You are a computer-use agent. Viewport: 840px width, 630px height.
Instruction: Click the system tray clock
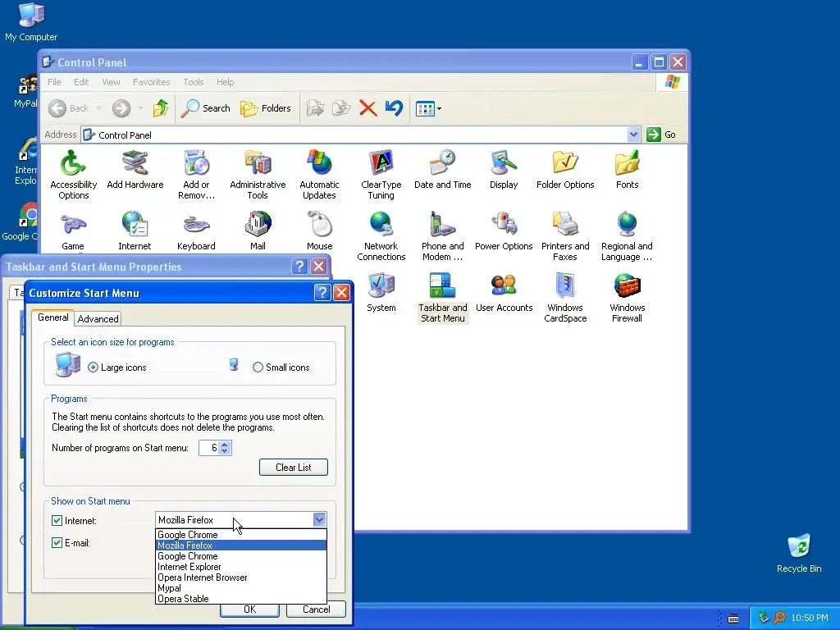[810, 618]
